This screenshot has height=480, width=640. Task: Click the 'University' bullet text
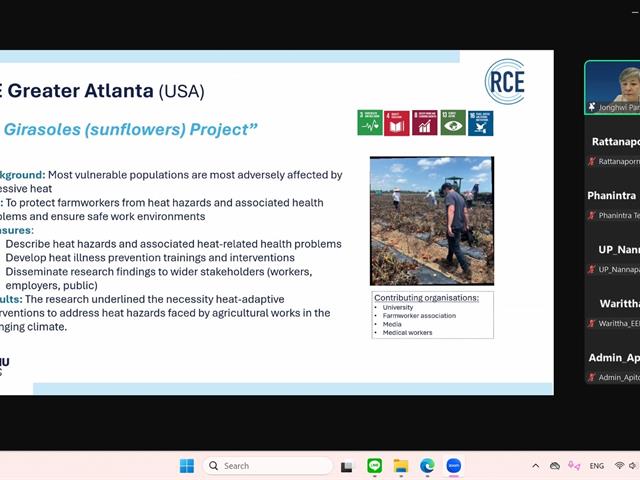click(x=398, y=307)
